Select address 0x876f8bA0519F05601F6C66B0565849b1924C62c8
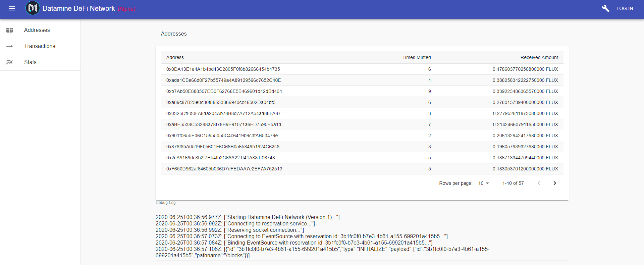The image size is (644, 265). [x=223, y=147]
